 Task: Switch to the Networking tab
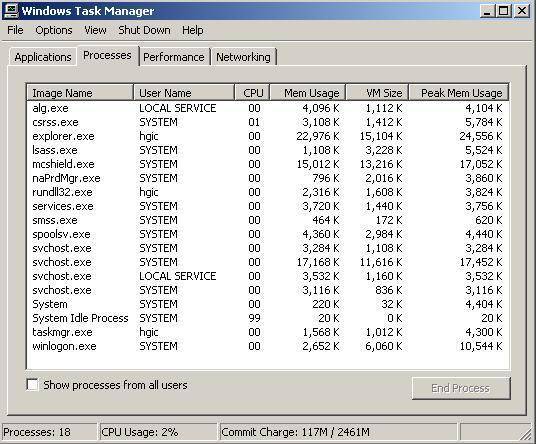click(x=243, y=57)
